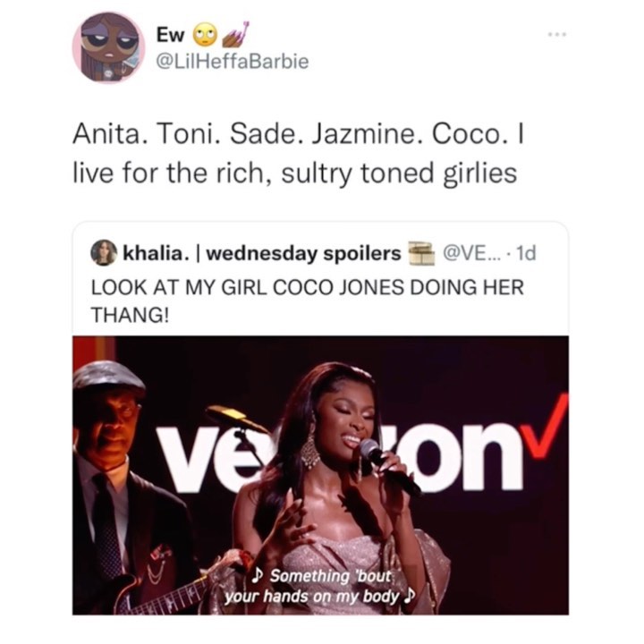Open khalia's small profile picture
644x644 pixels.
[x=104, y=252]
